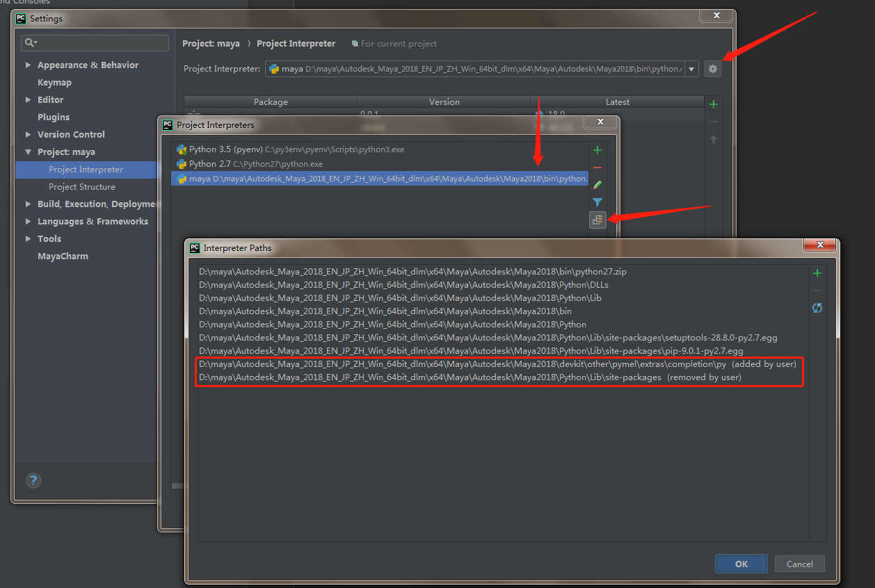
Task: Select Project Structure in settings tree
Action: [82, 187]
